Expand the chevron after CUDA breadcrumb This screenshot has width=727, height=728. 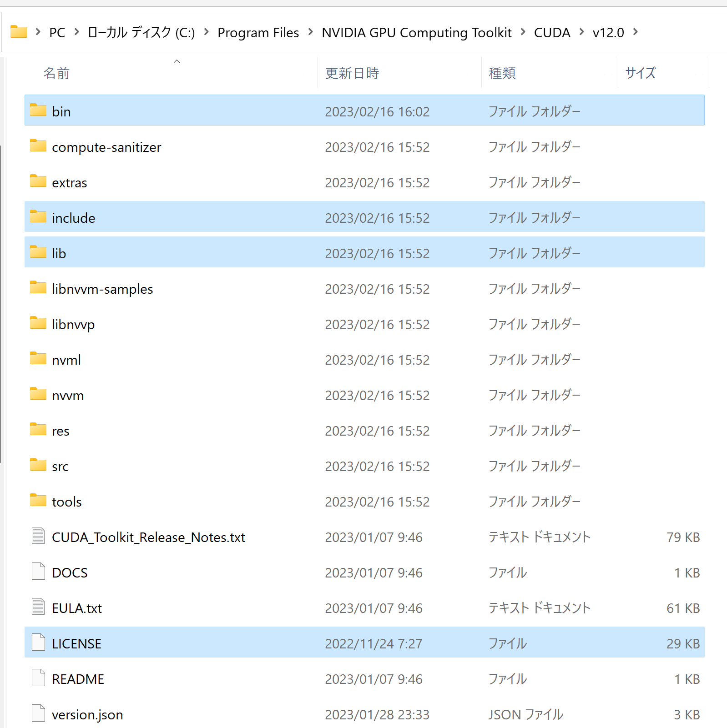coord(581,32)
